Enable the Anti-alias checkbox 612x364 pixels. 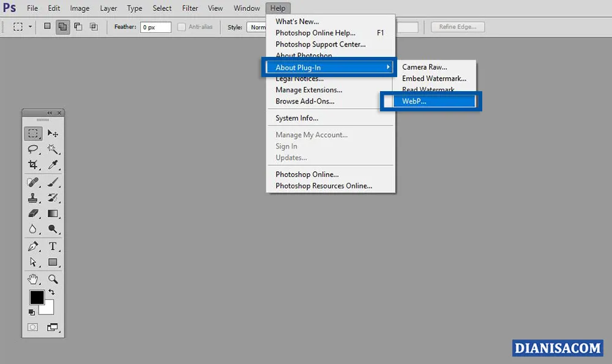coord(181,26)
